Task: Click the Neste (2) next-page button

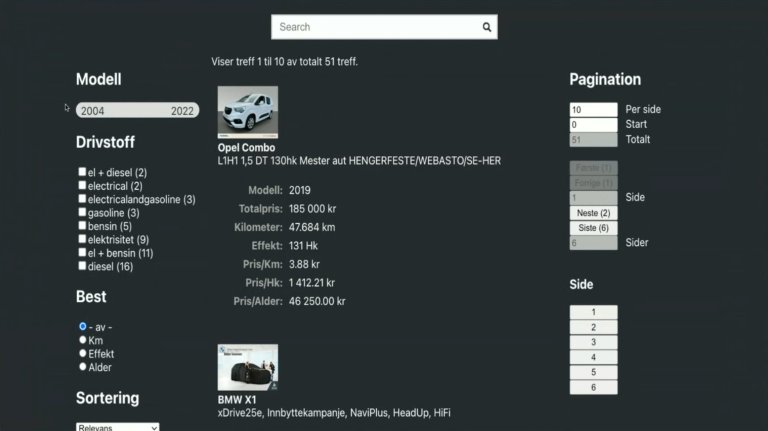Action: click(x=593, y=213)
